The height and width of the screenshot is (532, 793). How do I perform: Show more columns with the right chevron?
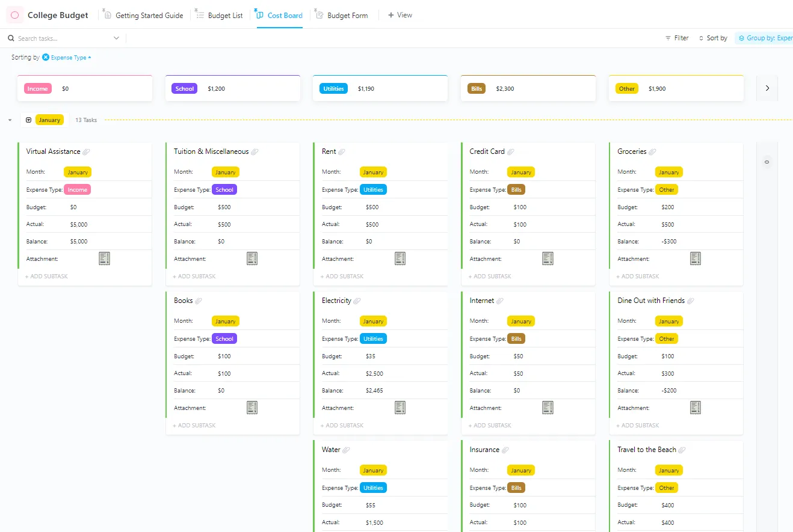pos(767,88)
